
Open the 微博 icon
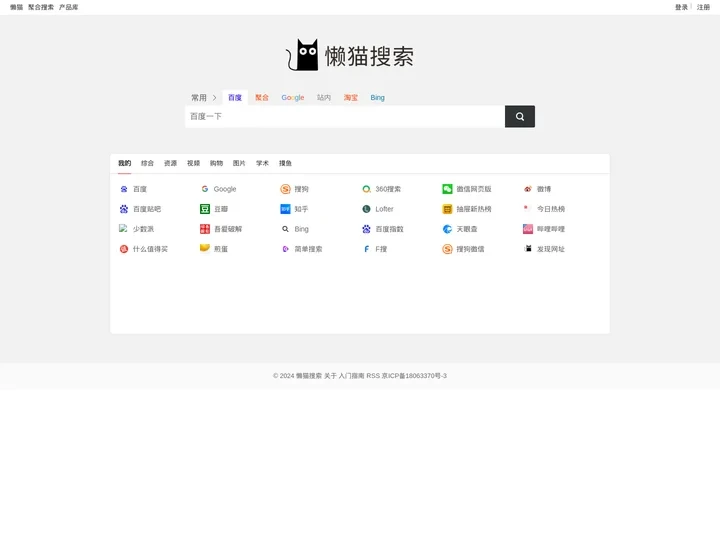click(528, 189)
